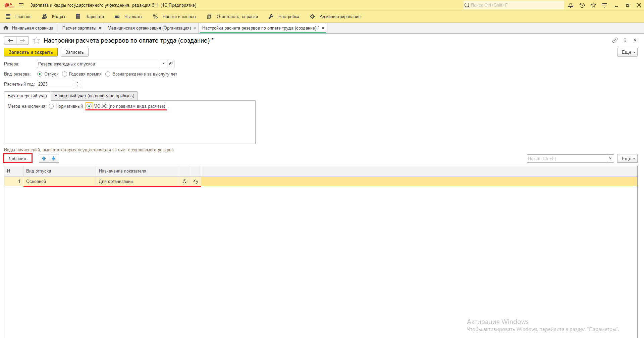Move row down with blue down arrow

point(54,158)
